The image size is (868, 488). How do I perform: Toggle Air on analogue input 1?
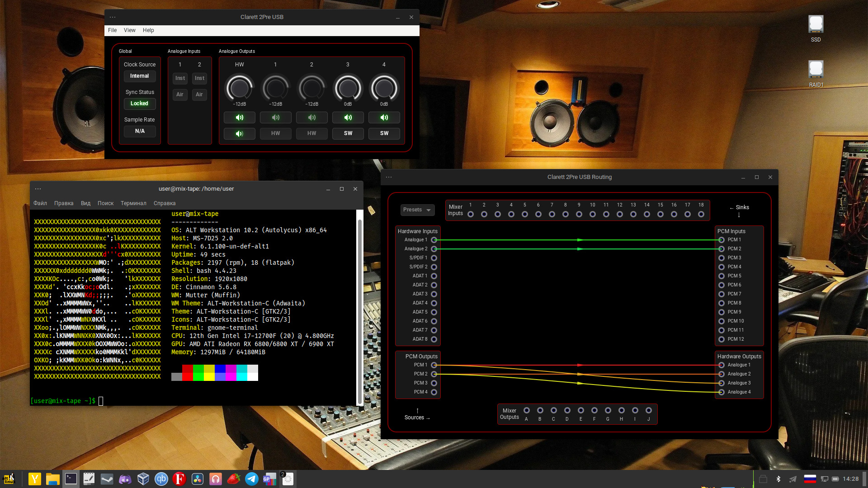coord(180,94)
